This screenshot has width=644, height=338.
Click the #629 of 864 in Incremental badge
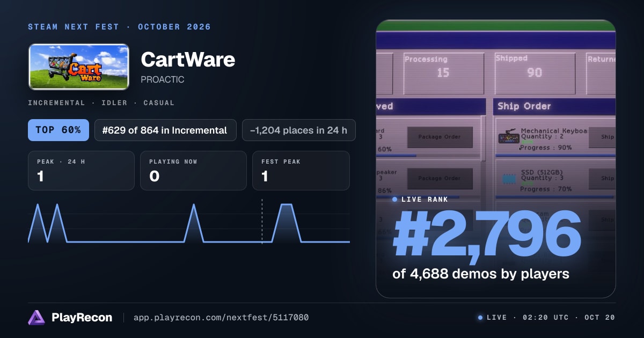165,130
